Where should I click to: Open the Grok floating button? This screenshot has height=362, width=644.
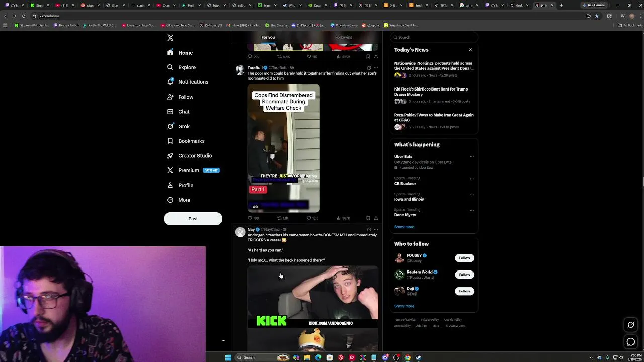point(631,325)
